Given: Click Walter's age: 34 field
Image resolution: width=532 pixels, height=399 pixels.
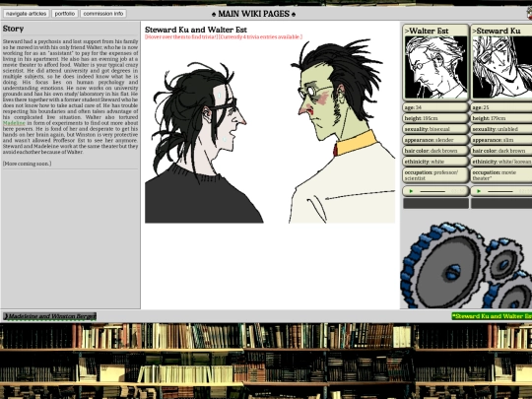Looking at the screenshot, I should [x=435, y=107].
